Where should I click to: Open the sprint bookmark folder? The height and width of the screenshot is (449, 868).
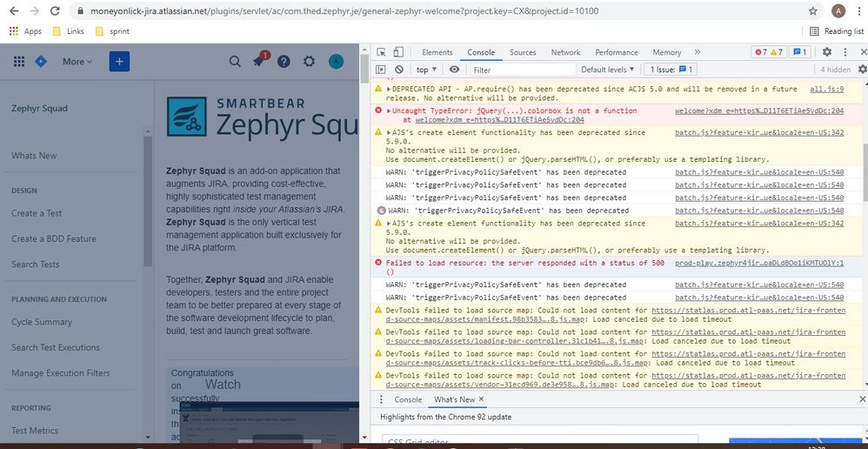[x=112, y=31]
